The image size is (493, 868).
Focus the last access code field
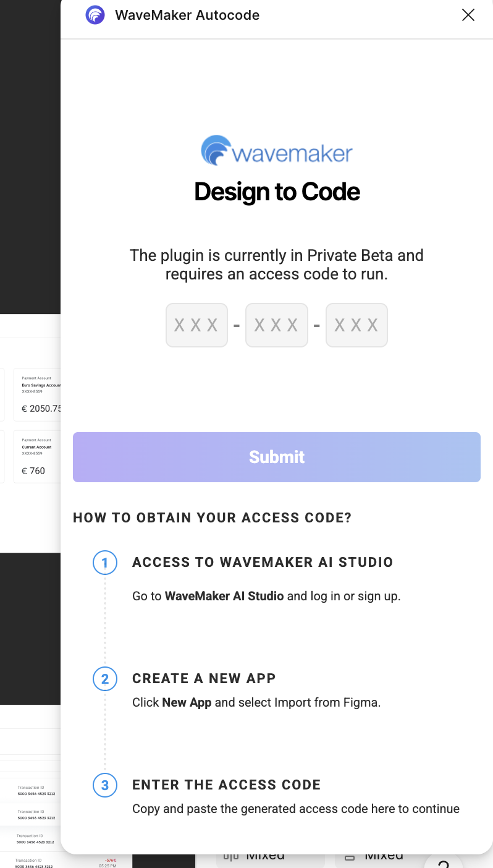coord(356,325)
